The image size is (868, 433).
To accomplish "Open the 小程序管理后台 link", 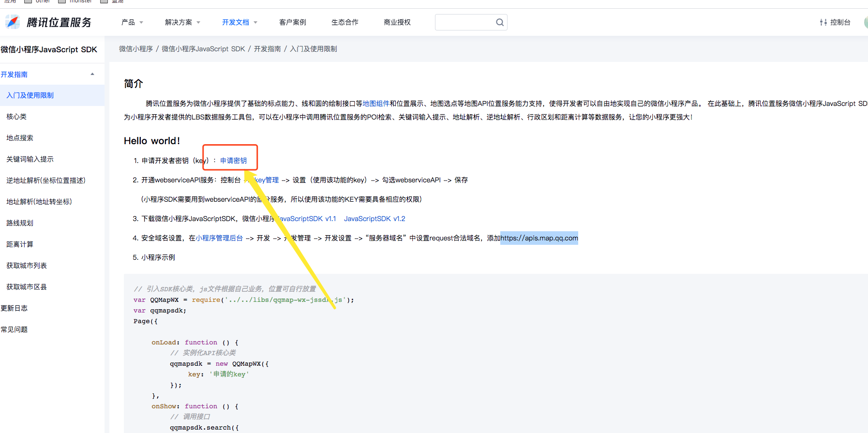I will (x=219, y=238).
